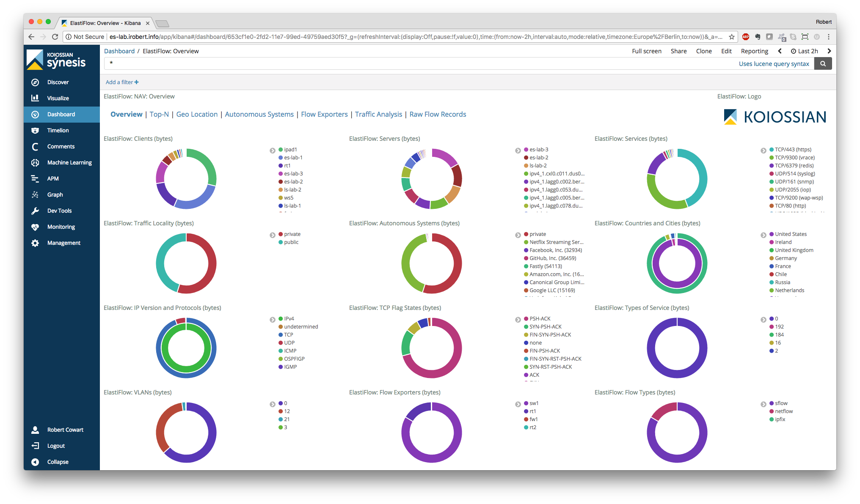
Task: Toggle the private legend entry in Traffic Locality
Action: (x=292, y=234)
